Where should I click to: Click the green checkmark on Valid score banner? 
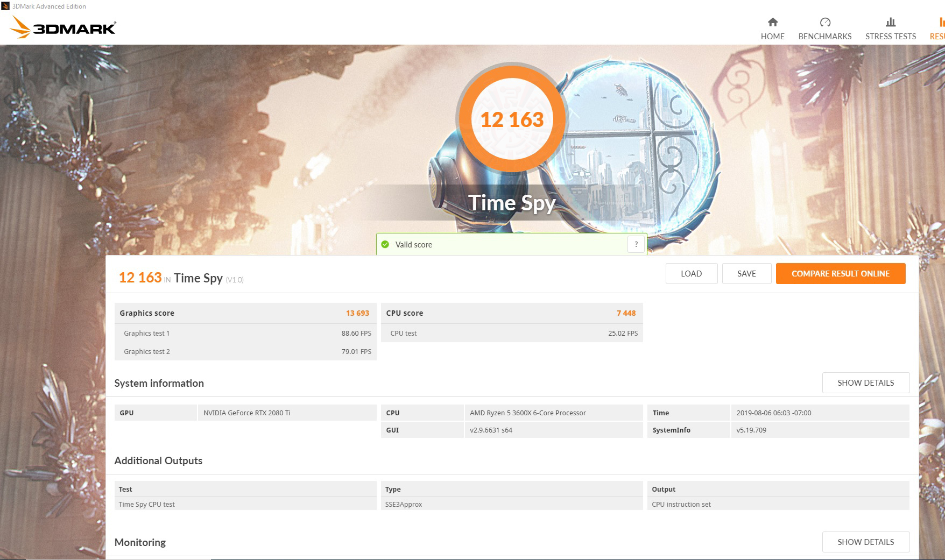385,244
